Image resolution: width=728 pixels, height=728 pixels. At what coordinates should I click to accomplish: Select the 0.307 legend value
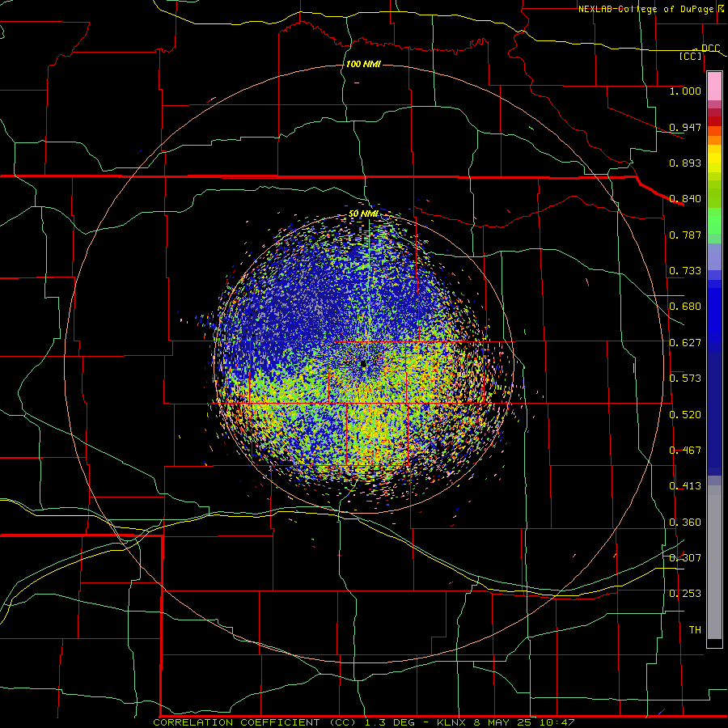[x=685, y=557]
